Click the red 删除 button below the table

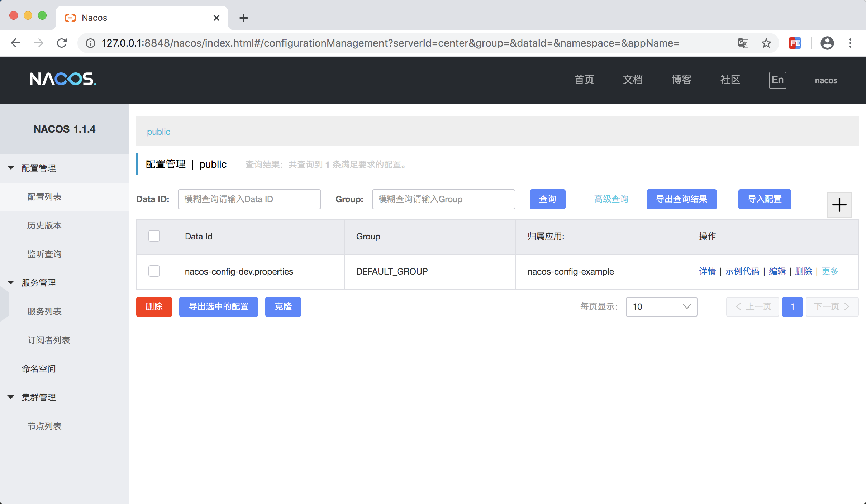(154, 307)
